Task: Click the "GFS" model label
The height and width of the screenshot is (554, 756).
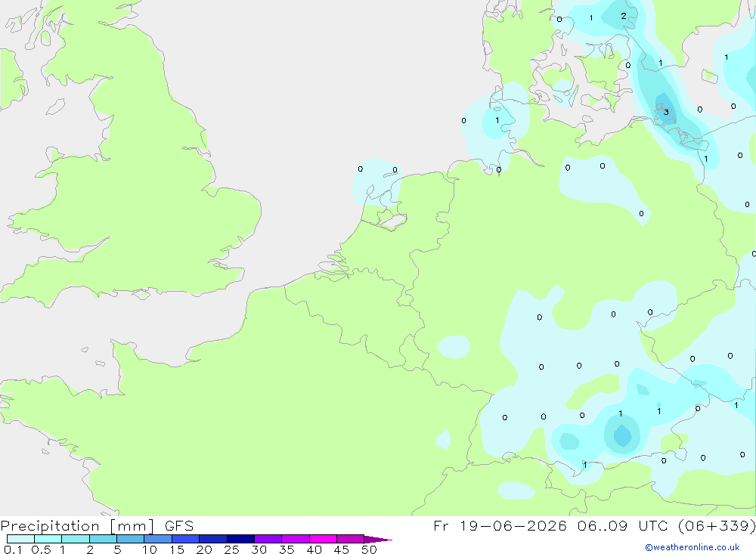Action: 179,526
